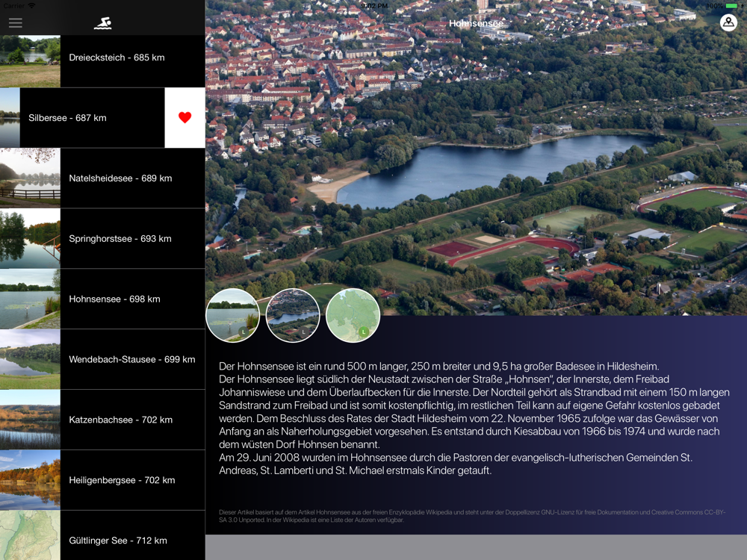Select Hohnsensee - 698 km entry
Image resolution: width=747 pixels, height=560 pixels.
tap(102, 299)
